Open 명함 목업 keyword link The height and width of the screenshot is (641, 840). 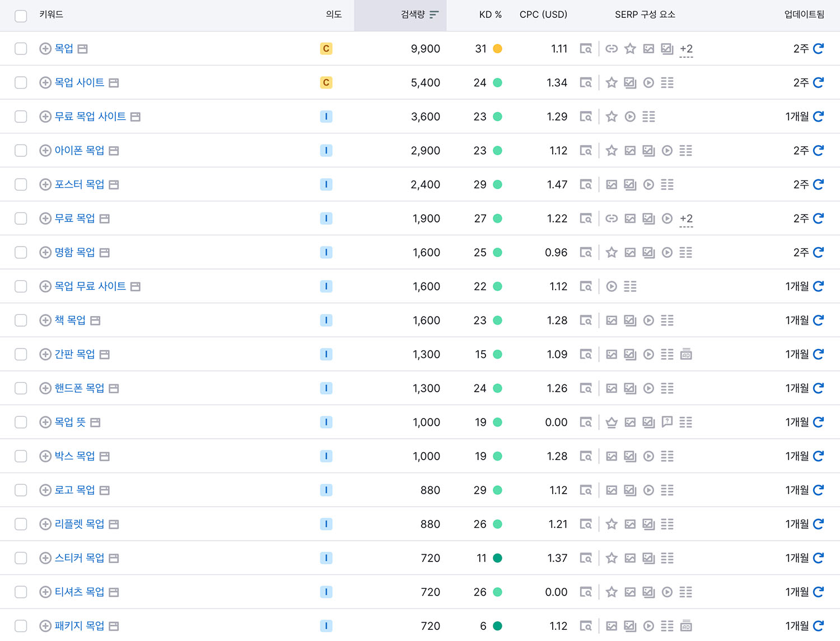[74, 253]
